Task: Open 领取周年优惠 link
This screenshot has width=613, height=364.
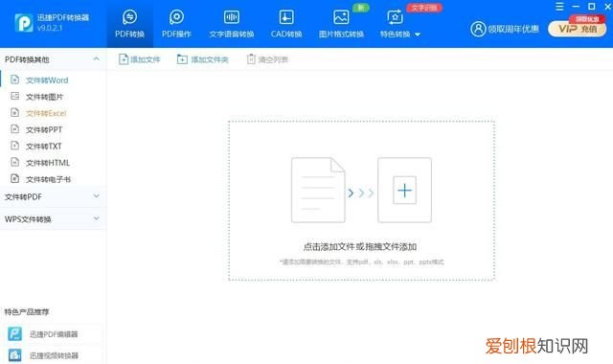Action: [x=513, y=29]
